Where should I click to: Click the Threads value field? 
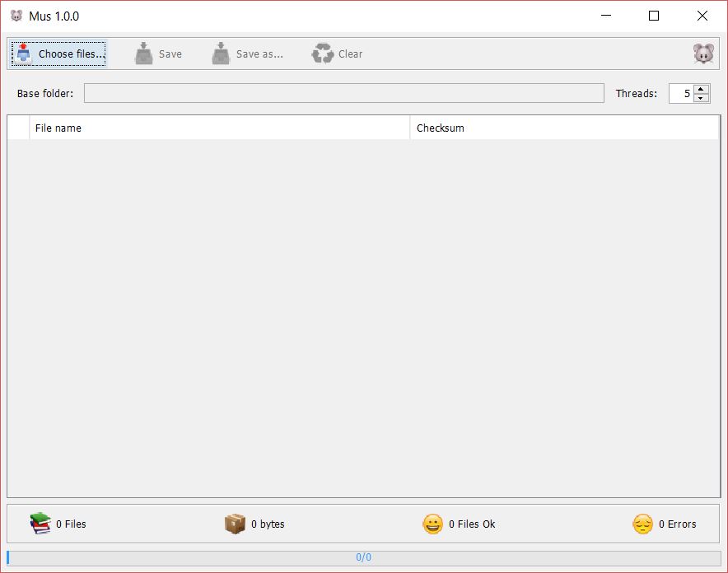(x=680, y=93)
